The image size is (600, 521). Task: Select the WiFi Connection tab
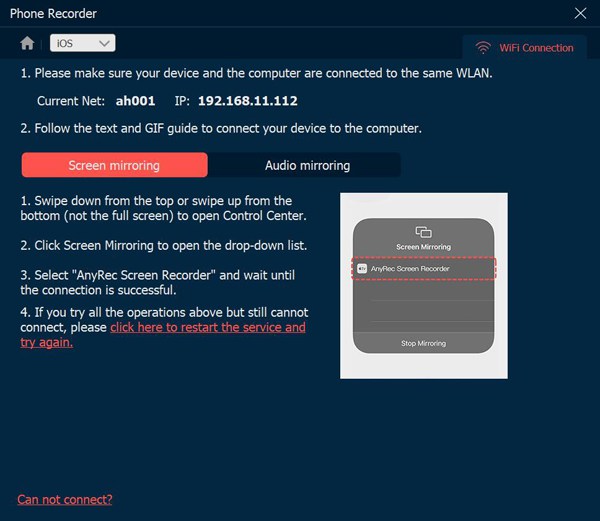(525, 47)
